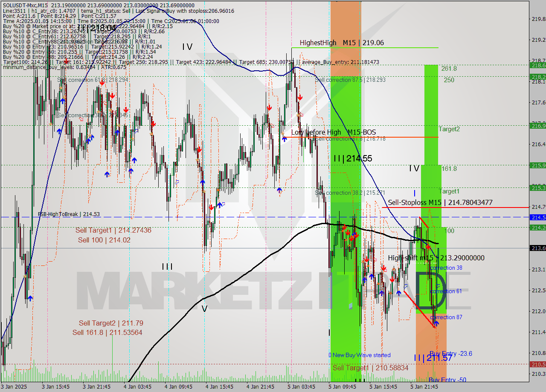Click the 219.8 price scale value
This screenshot has height=392, width=546.
[x=538, y=19]
